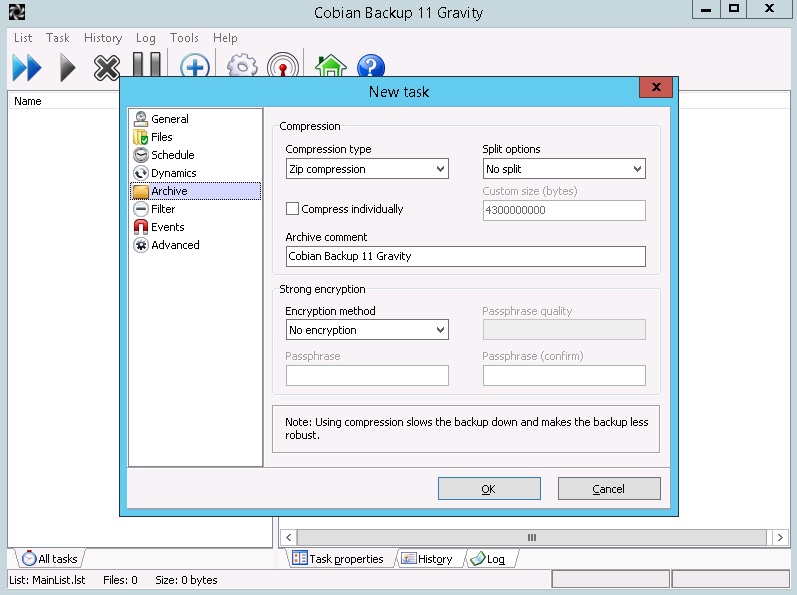Close the New task dialog
This screenshot has height=595, width=797.
(x=656, y=87)
